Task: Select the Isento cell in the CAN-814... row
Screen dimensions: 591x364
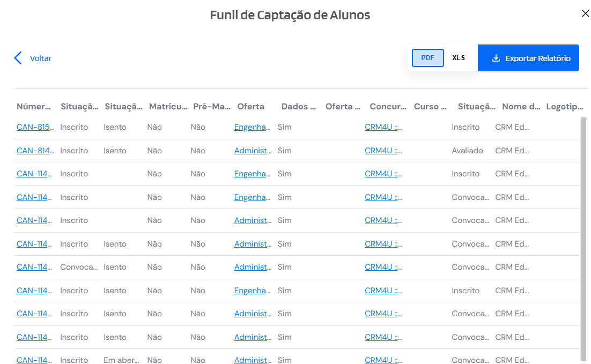Action: point(115,150)
